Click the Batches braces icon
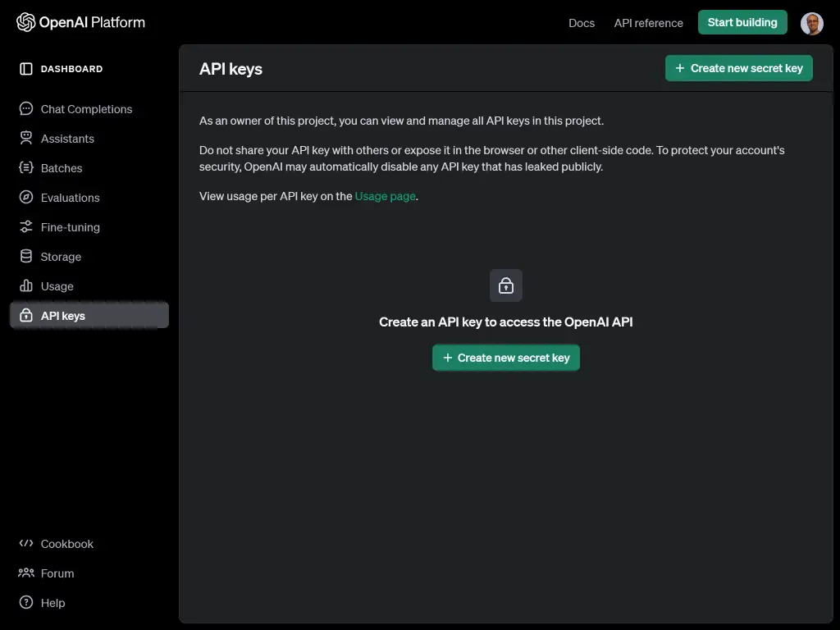Screen dimensions: 840x630 [x=25, y=167]
